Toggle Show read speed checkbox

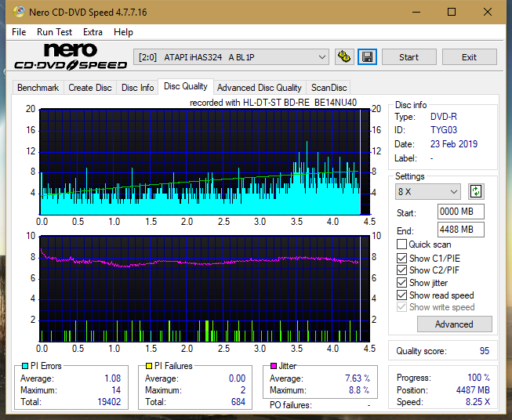[401, 295]
